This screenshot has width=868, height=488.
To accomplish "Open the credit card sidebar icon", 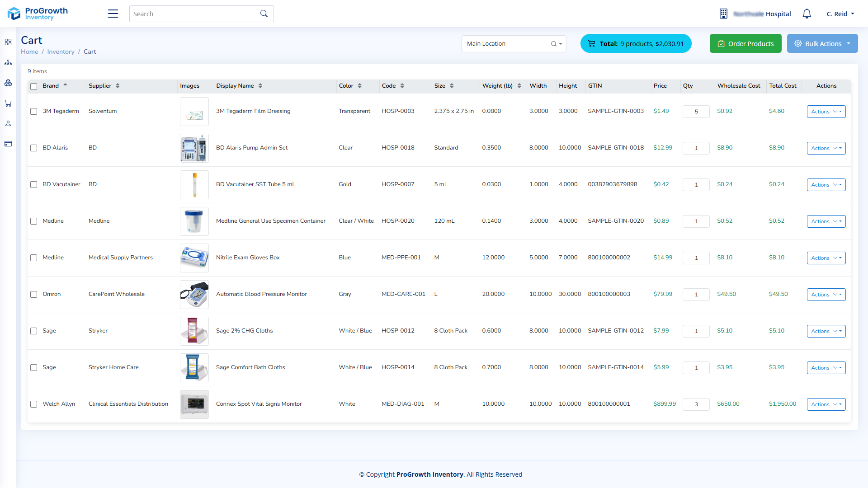I will point(8,144).
